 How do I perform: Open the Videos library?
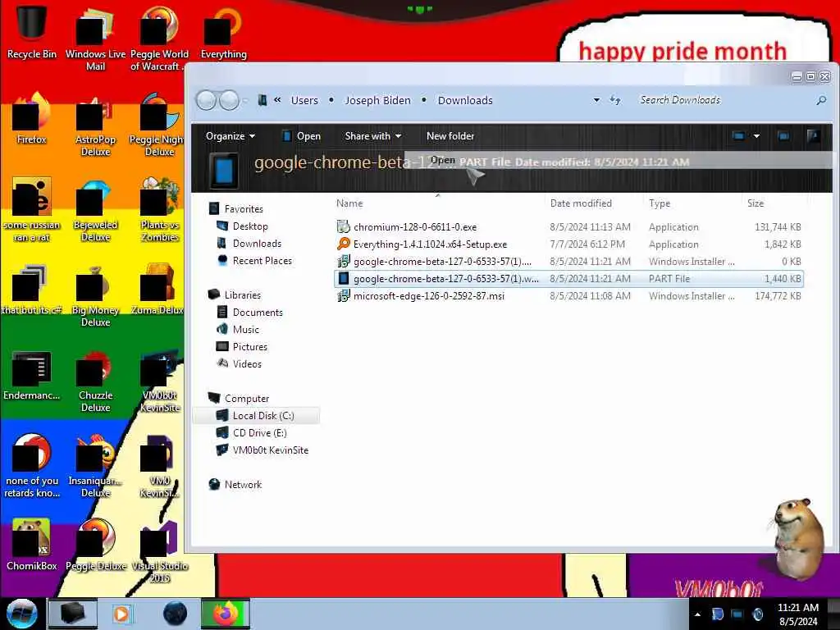tap(239, 363)
